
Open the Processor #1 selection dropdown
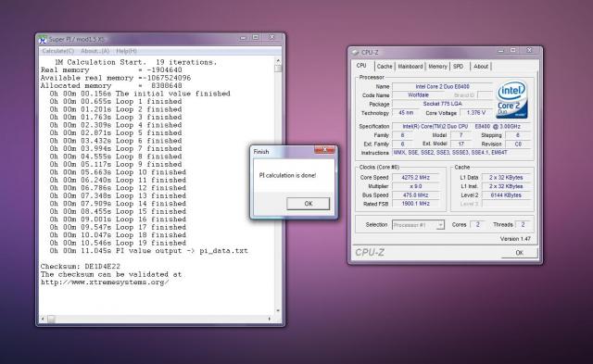click(440, 225)
